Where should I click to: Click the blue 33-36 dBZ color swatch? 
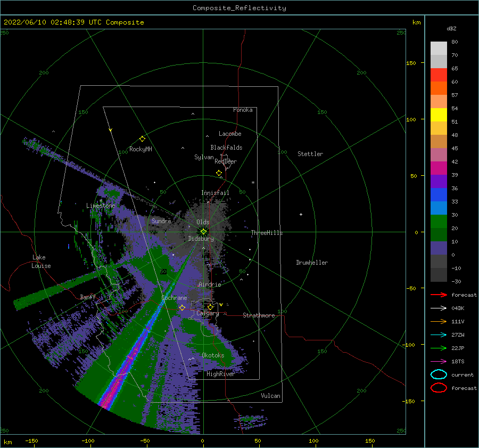click(439, 195)
